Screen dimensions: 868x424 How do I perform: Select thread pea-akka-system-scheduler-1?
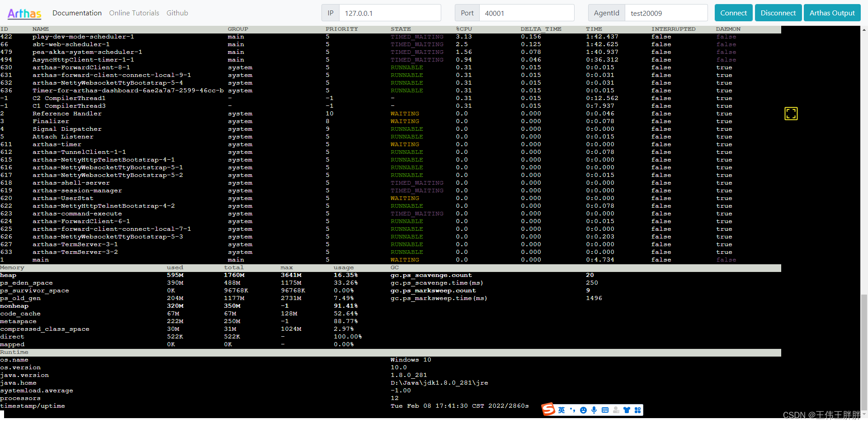point(87,52)
